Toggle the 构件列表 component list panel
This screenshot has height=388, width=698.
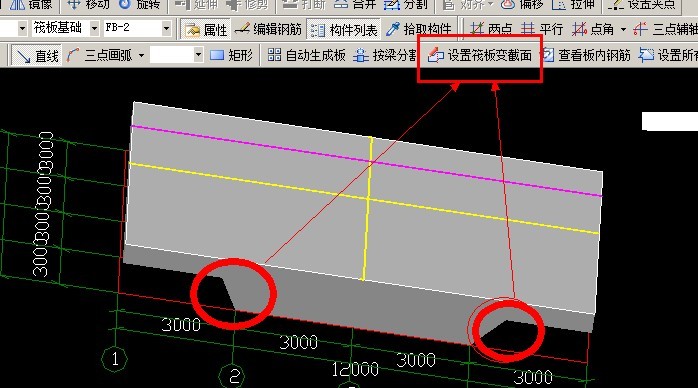[x=344, y=29]
